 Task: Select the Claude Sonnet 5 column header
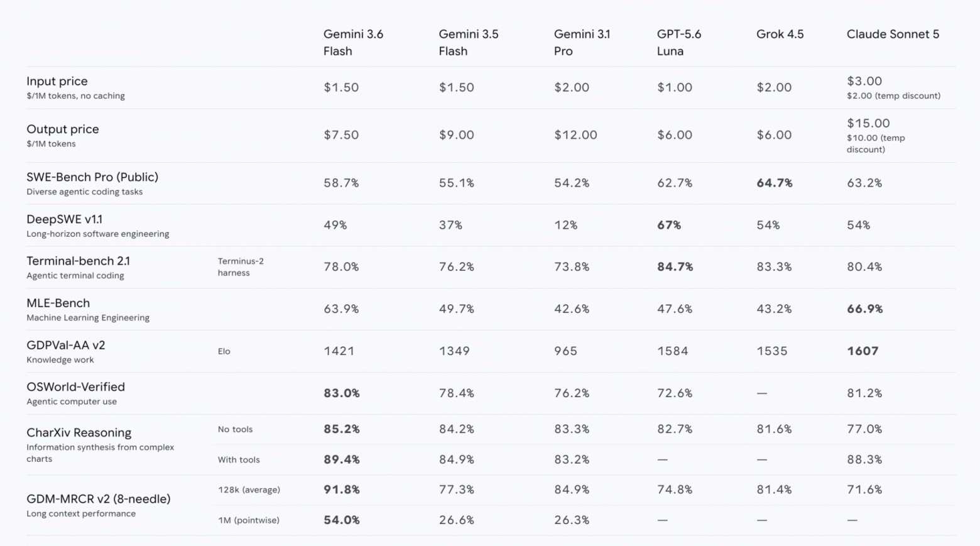point(893,34)
